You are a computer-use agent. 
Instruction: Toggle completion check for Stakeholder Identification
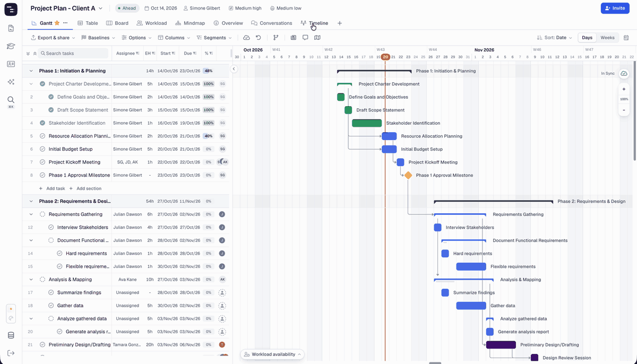coord(42,123)
